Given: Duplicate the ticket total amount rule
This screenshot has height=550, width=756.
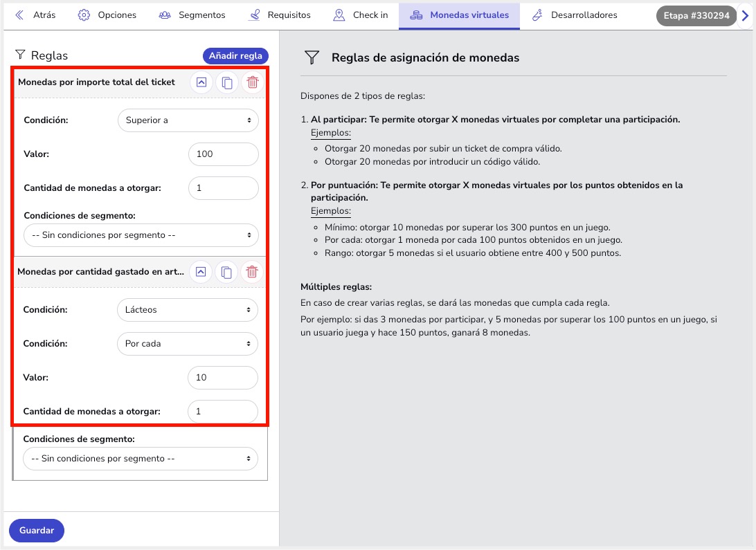Looking at the screenshot, I should click(x=226, y=82).
